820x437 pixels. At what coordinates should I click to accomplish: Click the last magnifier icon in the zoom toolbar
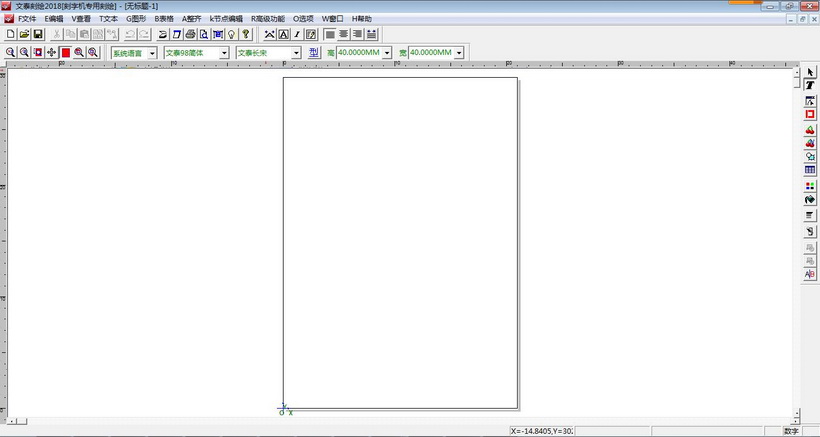coord(93,52)
